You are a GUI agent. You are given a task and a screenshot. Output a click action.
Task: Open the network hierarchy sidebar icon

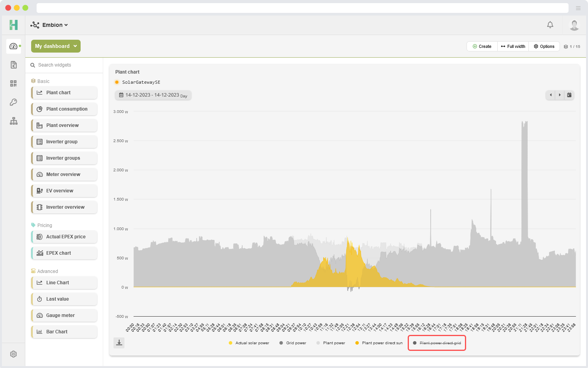point(14,121)
